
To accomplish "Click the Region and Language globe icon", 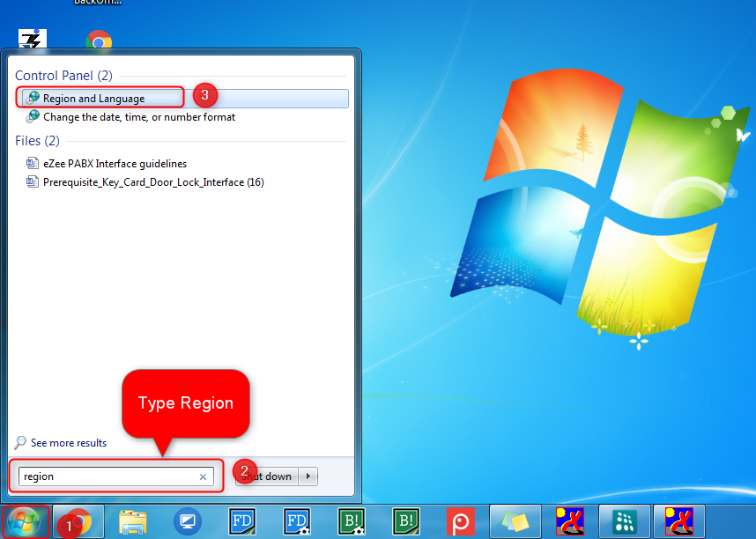I will (33, 98).
